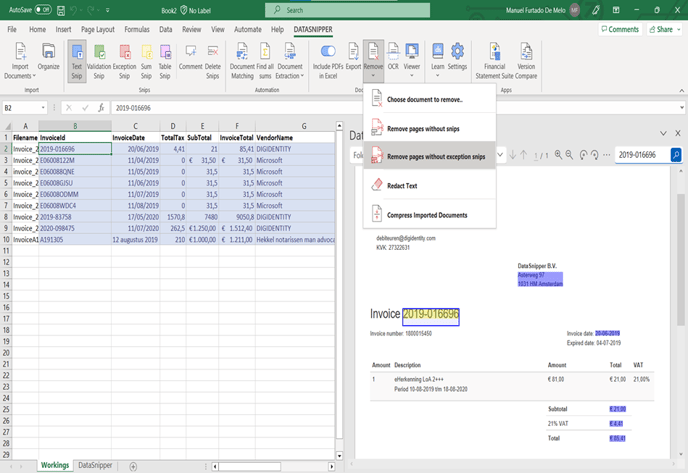
Task: Select Compress Imported Documents
Action: 430,215
